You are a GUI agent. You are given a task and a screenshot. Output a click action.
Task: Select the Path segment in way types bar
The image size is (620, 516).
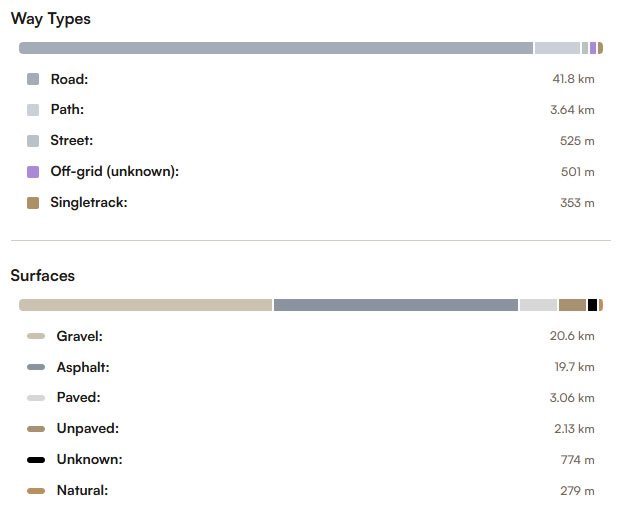[x=557, y=48]
